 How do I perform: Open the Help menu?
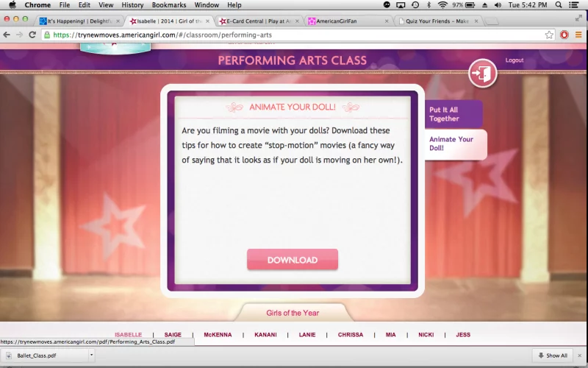[234, 5]
